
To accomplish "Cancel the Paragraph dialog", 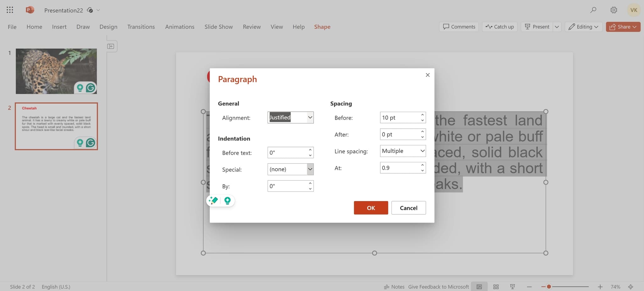I will click(408, 207).
